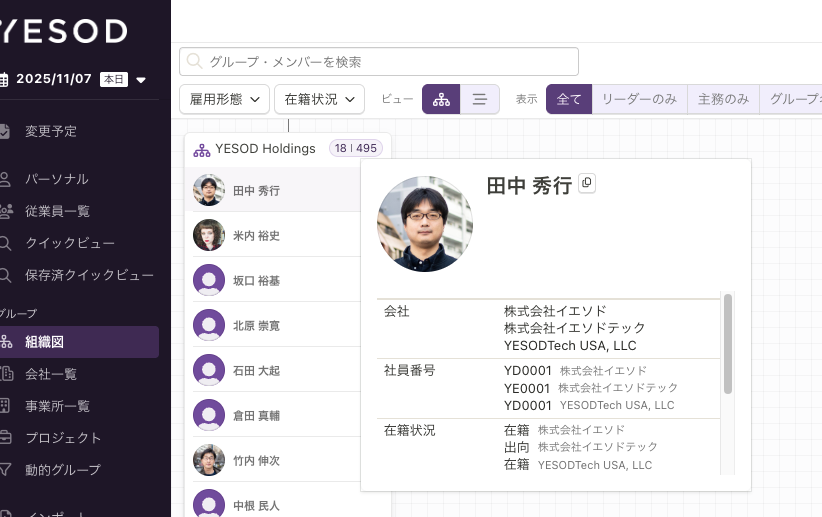Image resolution: width=822 pixels, height=517 pixels.
Task: Open クイックビュー in the sidebar
Action: [70, 243]
